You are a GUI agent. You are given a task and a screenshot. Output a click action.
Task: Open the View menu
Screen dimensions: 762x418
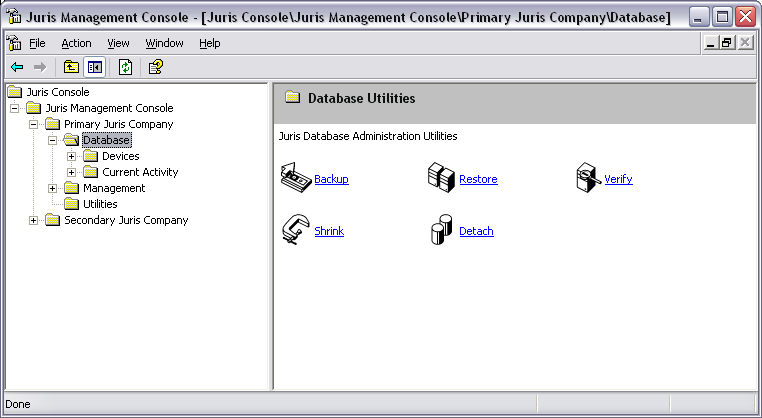pyautogui.click(x=118, y=43)
